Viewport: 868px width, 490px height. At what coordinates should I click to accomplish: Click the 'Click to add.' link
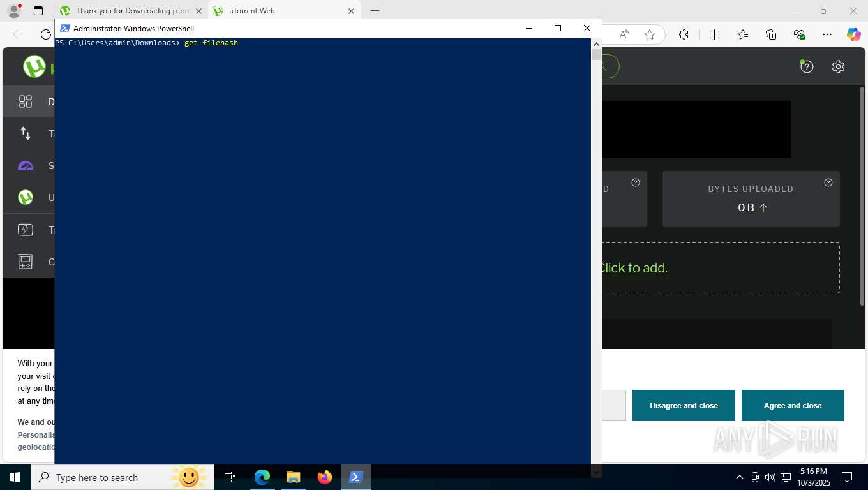(633, 268)
